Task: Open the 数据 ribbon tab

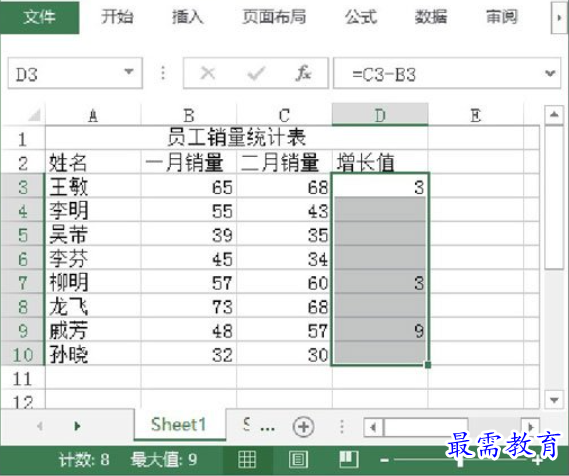Action: point(431,17)
